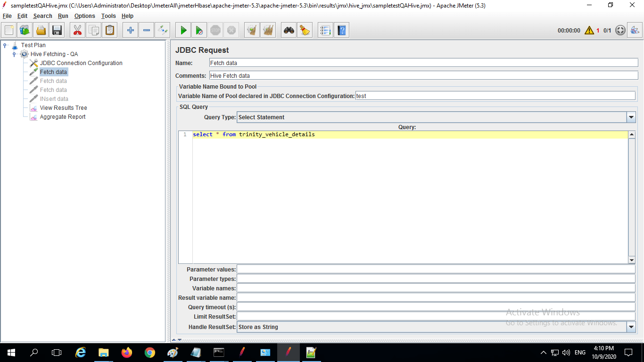This screenshot has height=362, width=644.
Task: Open the Function Helper dialog icon
Action: 325,31
